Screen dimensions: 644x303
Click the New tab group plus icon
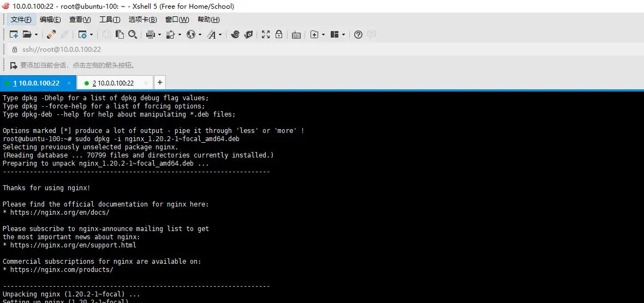[x=314, y=34]
